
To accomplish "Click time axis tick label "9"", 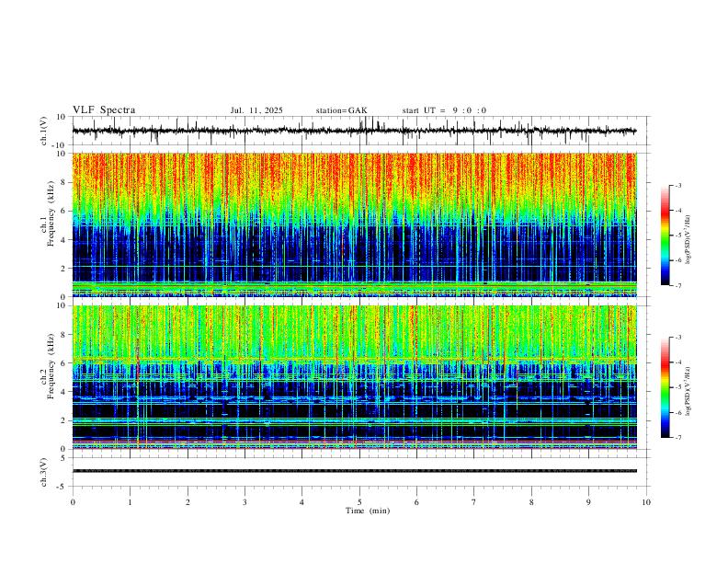I will pos(588,502).
